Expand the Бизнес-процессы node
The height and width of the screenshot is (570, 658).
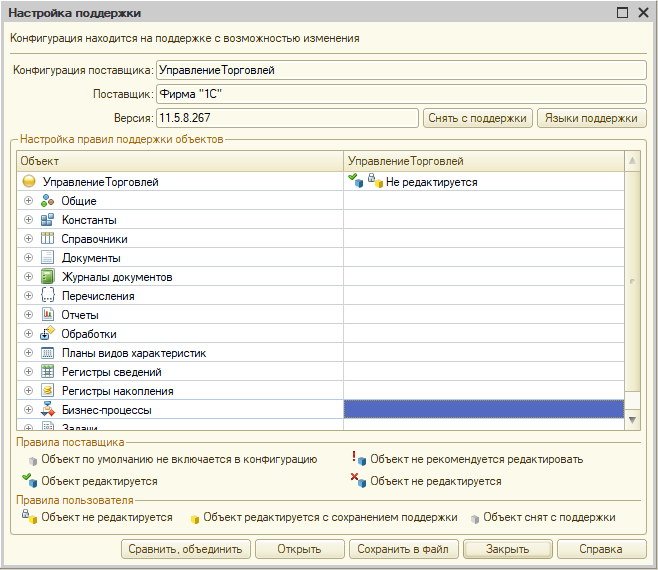click(29, 409)
